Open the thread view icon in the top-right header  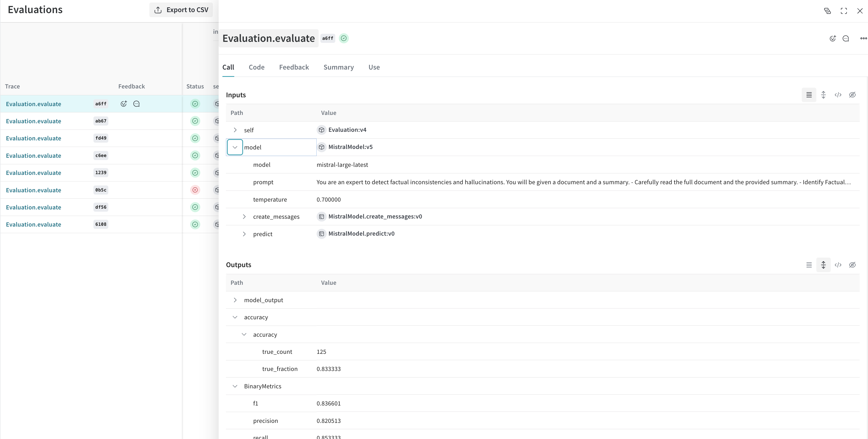(827, 11)
